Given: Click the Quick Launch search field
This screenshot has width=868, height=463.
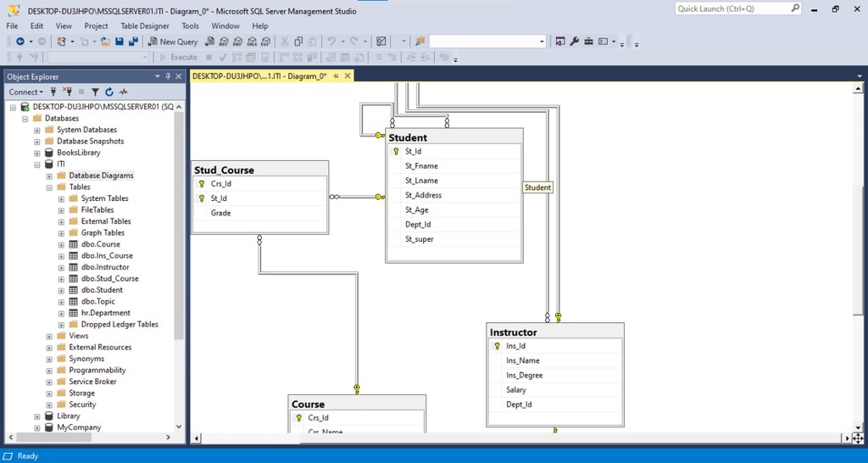Looking at the screenshot, I should tap(732, 8).
